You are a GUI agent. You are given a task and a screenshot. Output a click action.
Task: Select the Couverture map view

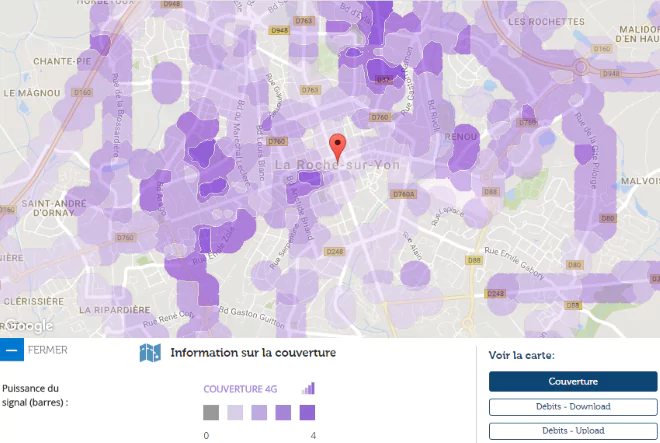(573, 381)
